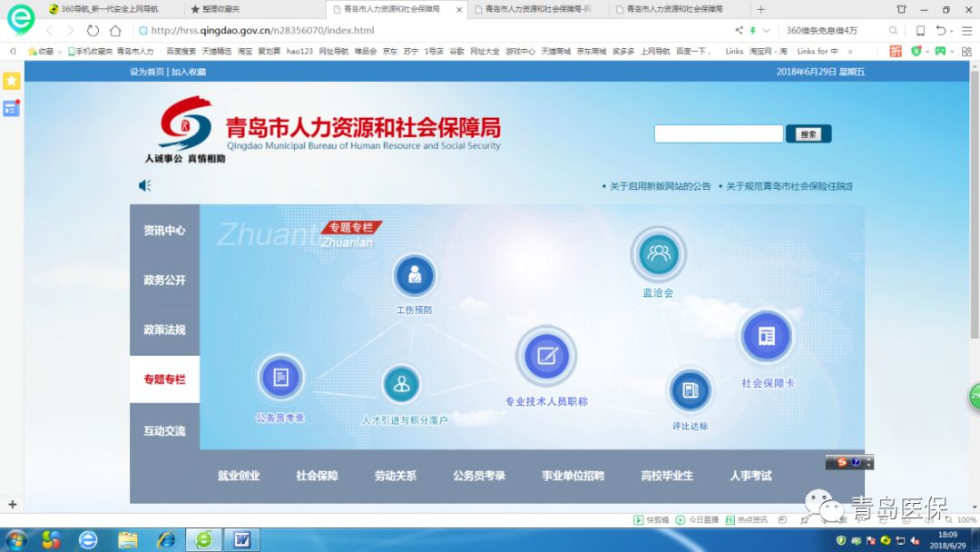
Task: Select 政策法规 in the left menu
Action: tap(164, 330)
